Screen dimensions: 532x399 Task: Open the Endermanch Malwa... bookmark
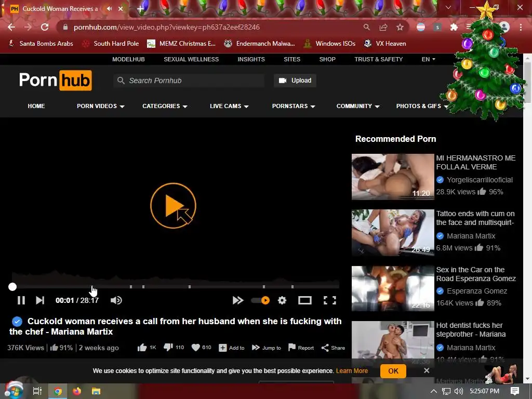(260, 44)
